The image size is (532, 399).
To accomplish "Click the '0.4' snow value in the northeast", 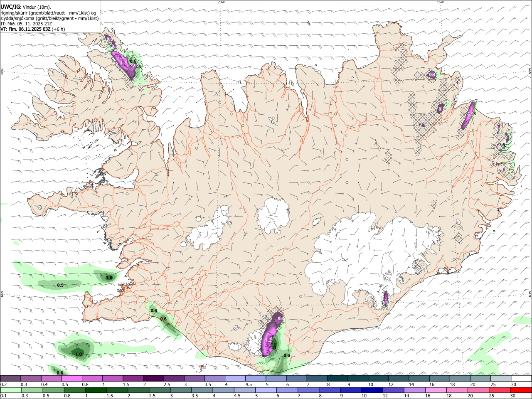I will [432, 74].
